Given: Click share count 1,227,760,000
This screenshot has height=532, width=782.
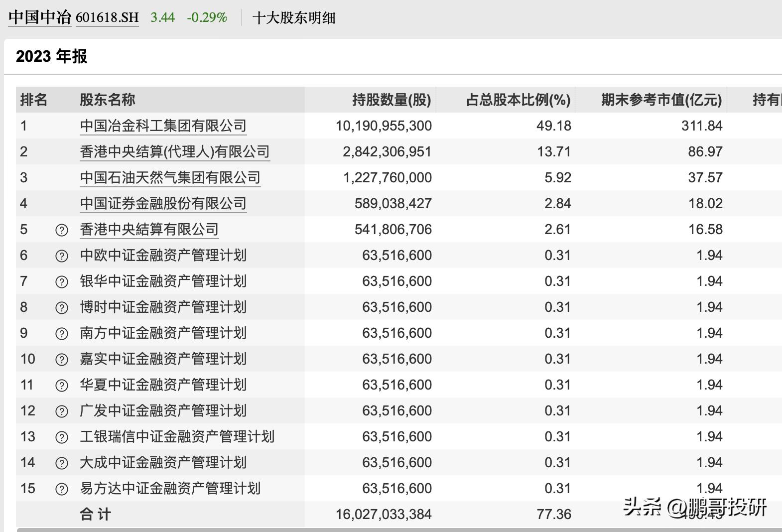Looking at the screenshot, I should 388,178.
